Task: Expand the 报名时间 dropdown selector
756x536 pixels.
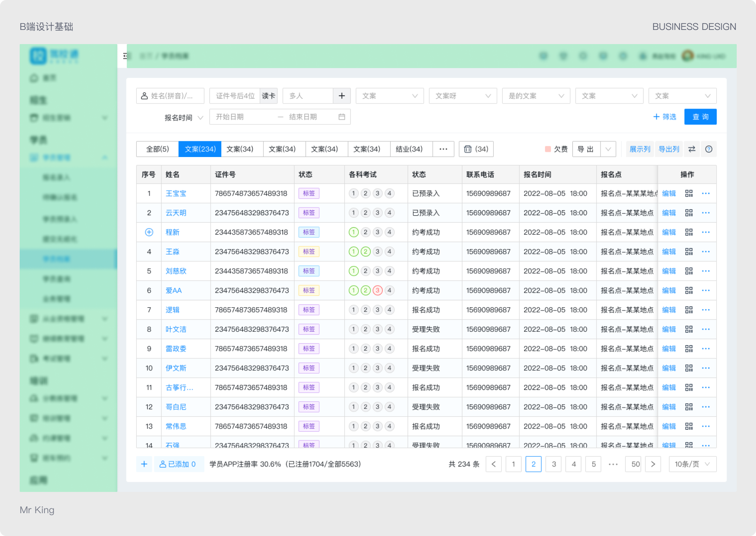Action: point(183,117)
